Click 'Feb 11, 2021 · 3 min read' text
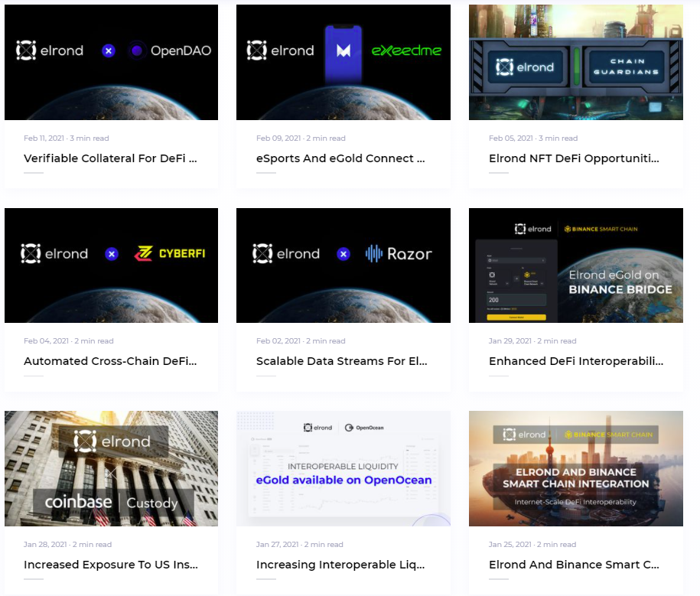This screenshot has width=700, height=596. (x=67, y=138)
